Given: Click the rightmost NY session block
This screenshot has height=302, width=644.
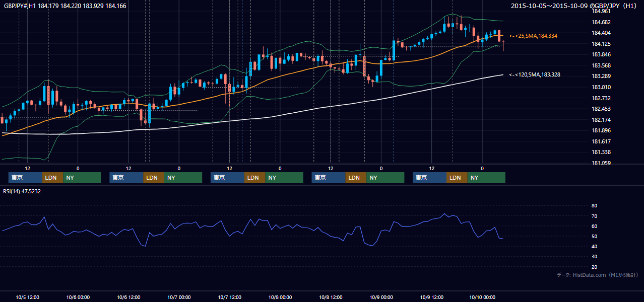Looking at the screenshot, I should [x=486, y=178].
